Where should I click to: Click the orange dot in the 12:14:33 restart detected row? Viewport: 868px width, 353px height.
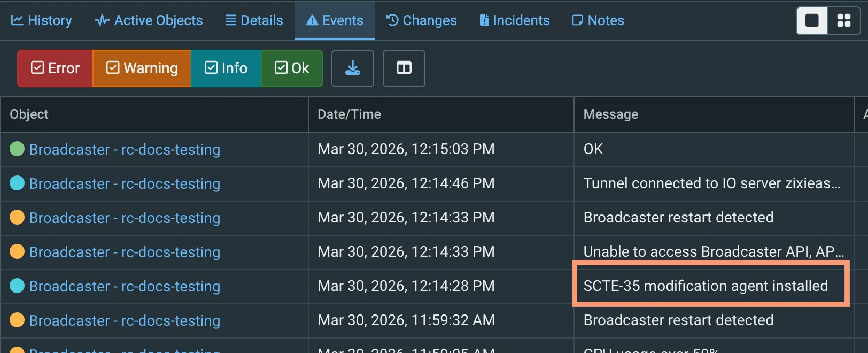17,217
